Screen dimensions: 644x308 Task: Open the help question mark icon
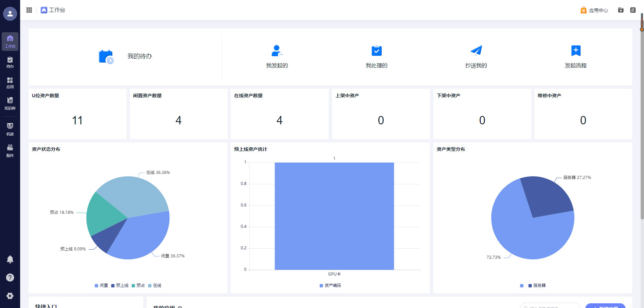click(10, 278)
